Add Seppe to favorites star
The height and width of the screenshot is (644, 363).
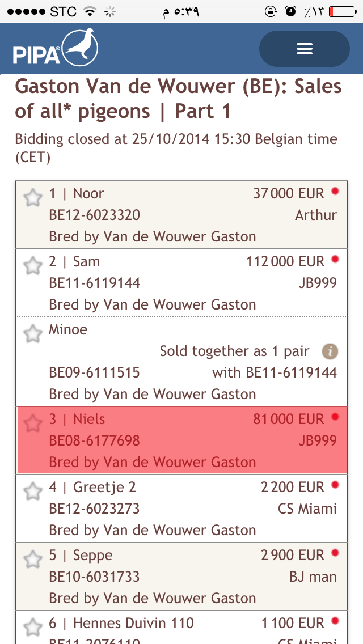pyautogui.click(x=33, y=559)
